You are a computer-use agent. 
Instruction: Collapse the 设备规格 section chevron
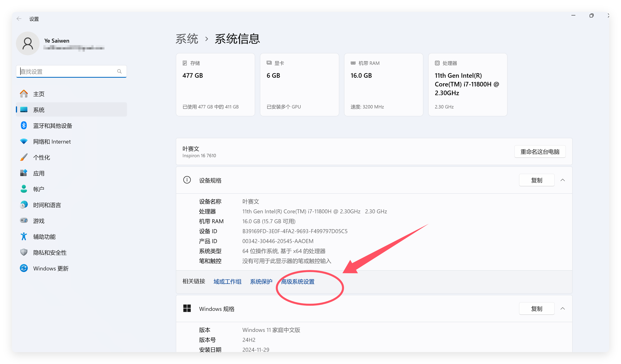pyautogui.click(x=563, y=180)
